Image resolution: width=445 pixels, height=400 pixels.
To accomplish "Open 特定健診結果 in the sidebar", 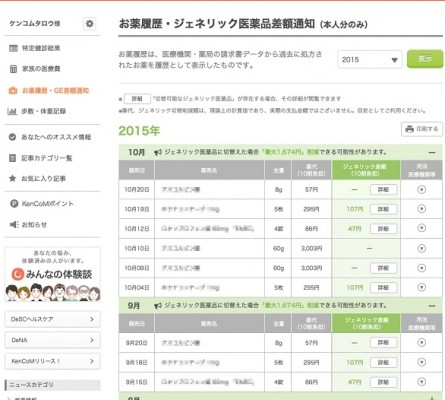I will pos(35,48).
